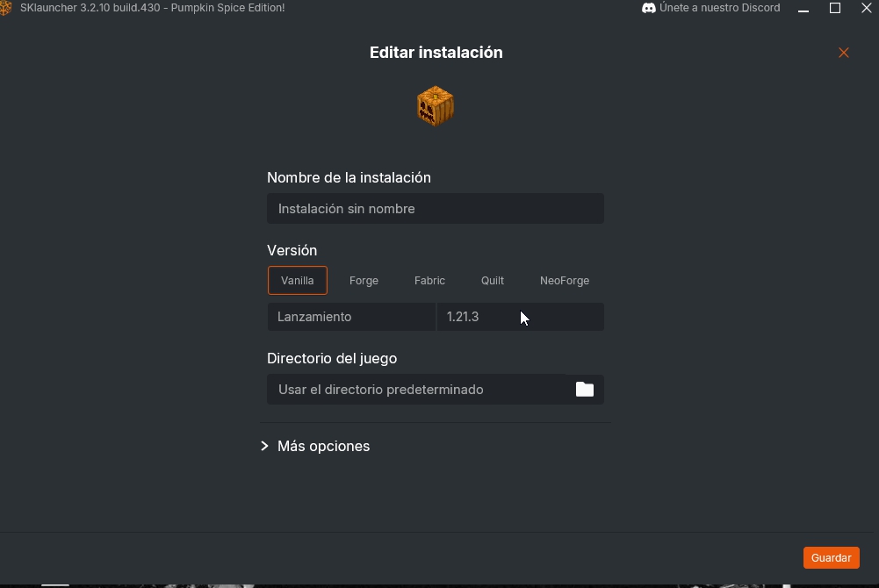
Task: Open the folder browser for game directory
Action: point(584,389)
